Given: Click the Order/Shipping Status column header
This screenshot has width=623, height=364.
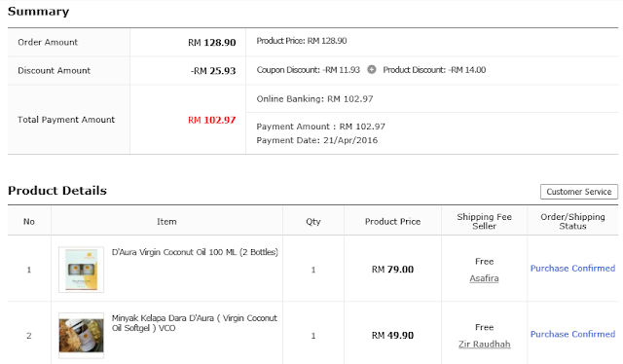Looking at the screenshot, I should pos(572,221).
